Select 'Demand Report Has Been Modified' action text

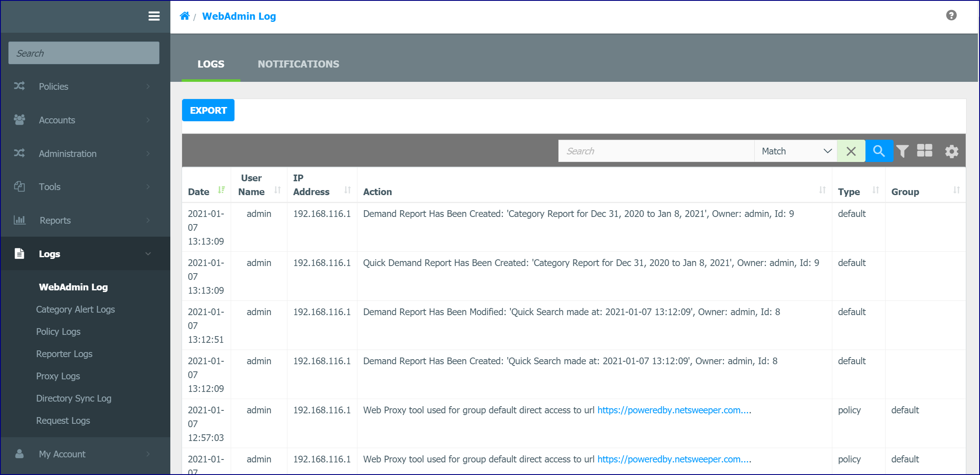572,312
